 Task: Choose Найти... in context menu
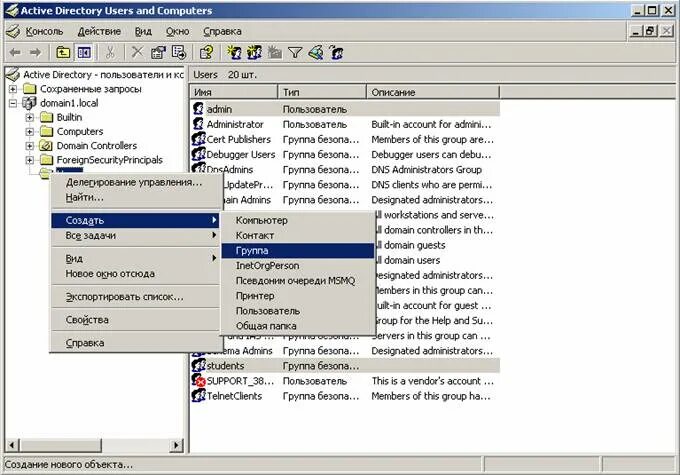click(x=135, y=197)
